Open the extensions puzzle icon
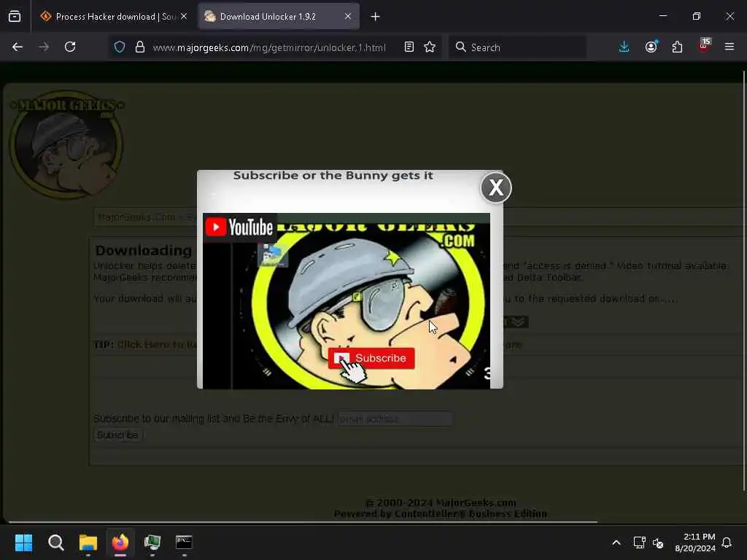This screenshot has height=560, width=747. pos(677,47)
